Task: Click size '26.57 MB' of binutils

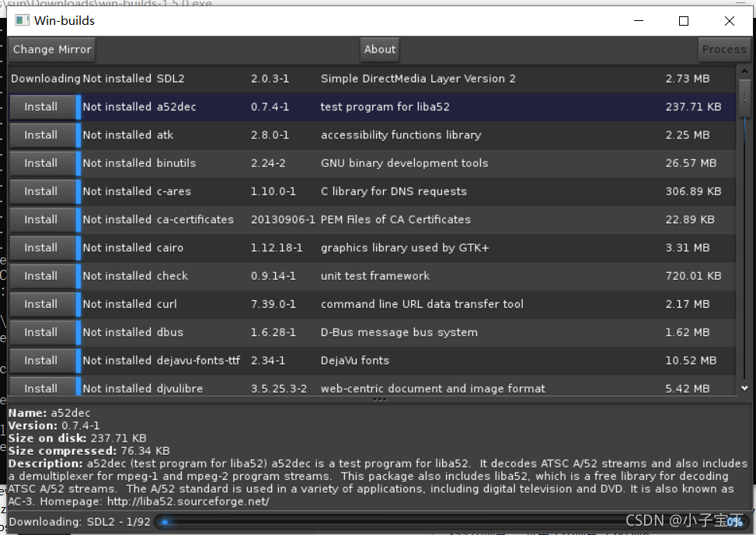Action: [691, 163]
